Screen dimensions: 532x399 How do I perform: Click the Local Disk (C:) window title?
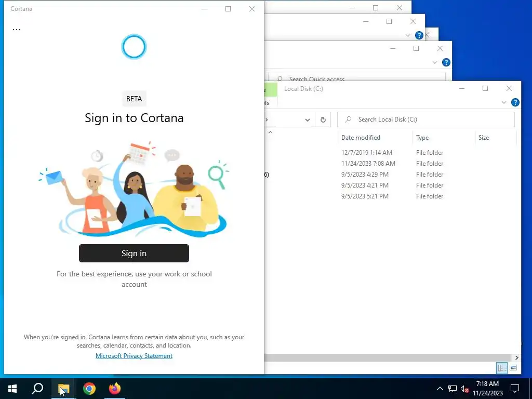pos(303,88)
